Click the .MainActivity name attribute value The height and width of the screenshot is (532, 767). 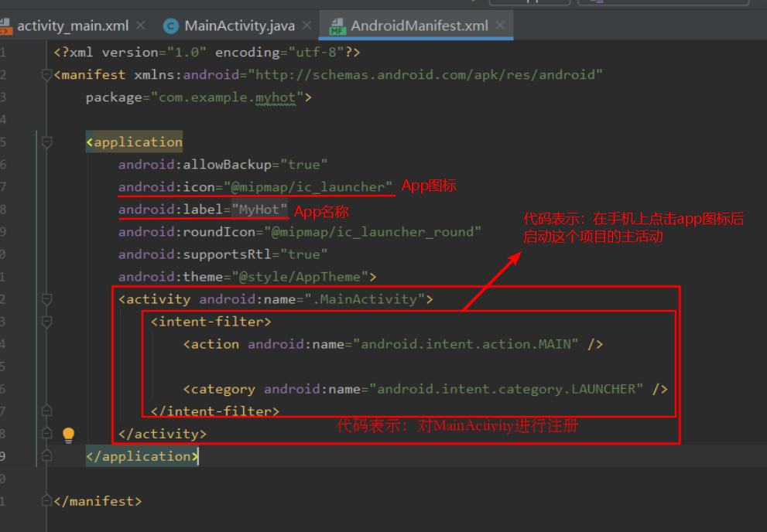365,299
